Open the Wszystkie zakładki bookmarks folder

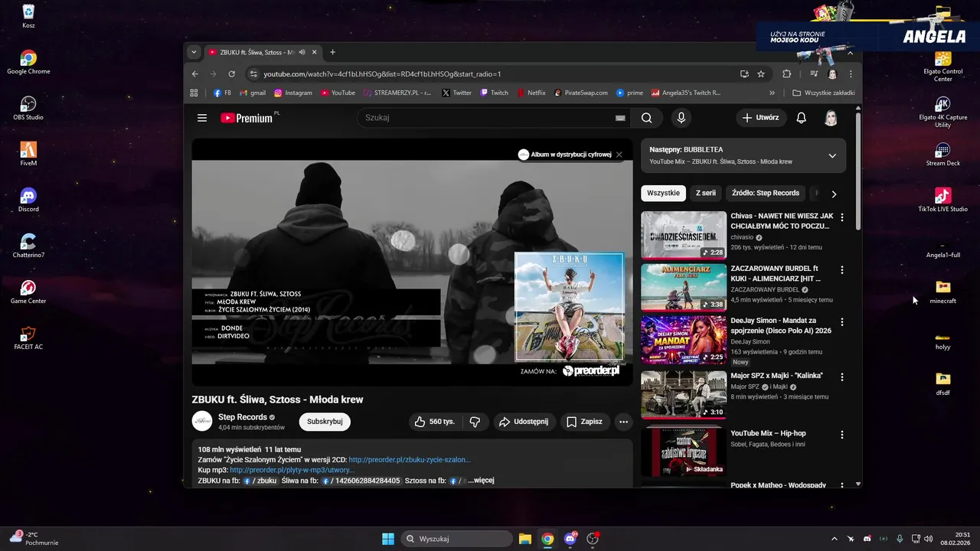(x=824, y=93)
